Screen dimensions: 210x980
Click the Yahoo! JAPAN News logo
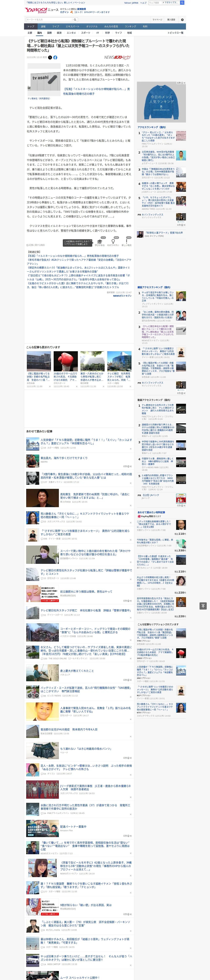pyautogui.click(x=42, y=10)
